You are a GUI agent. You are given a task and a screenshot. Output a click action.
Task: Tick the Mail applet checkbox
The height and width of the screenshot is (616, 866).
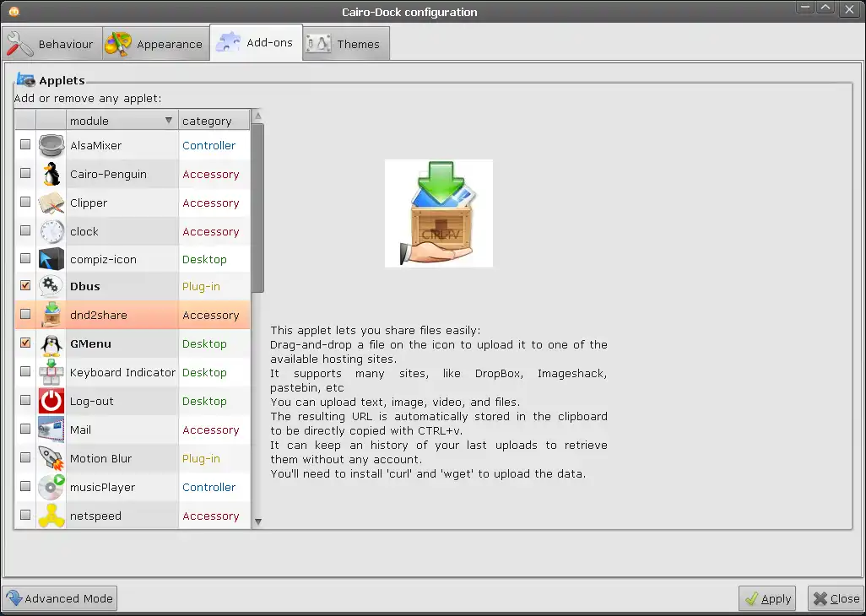pyautogui.click(x=25, y=429)
